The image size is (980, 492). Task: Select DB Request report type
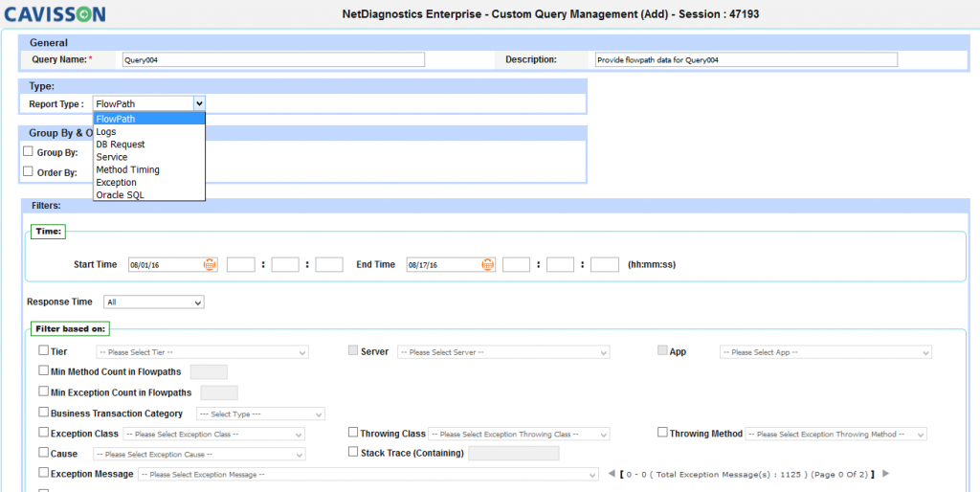(149, 145)
